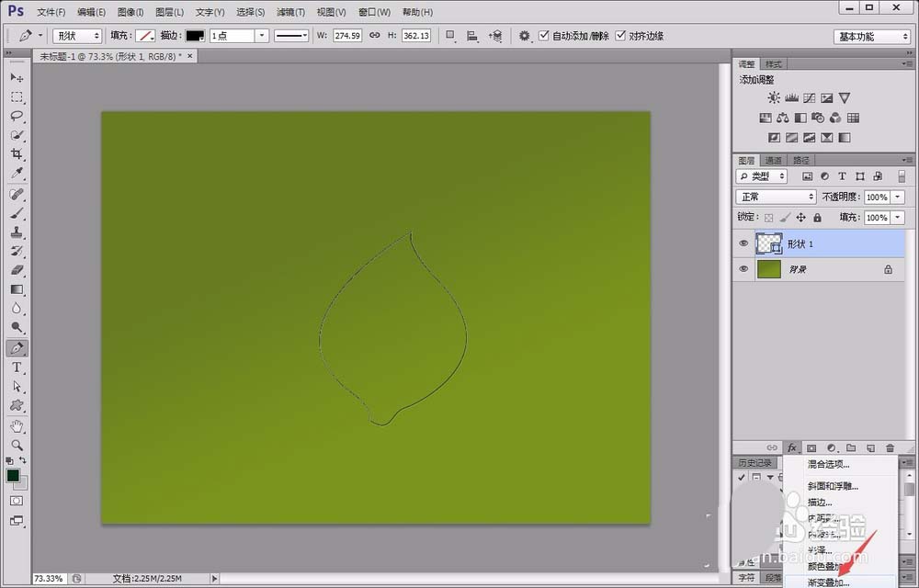Viewport: 919px width, 588px height.
Task: Click the black 描边 stroke color swatch
Action: [x=194, y=36]
